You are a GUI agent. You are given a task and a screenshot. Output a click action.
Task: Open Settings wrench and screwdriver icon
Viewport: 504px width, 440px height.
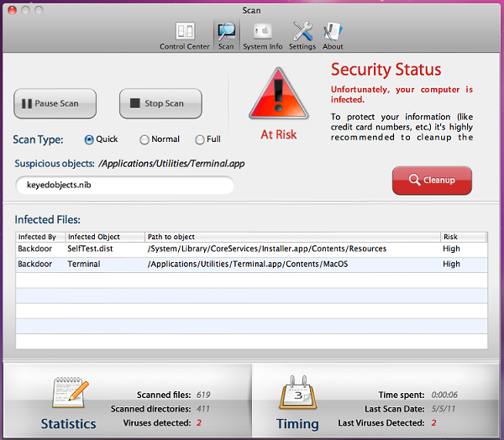pos(302,33)
